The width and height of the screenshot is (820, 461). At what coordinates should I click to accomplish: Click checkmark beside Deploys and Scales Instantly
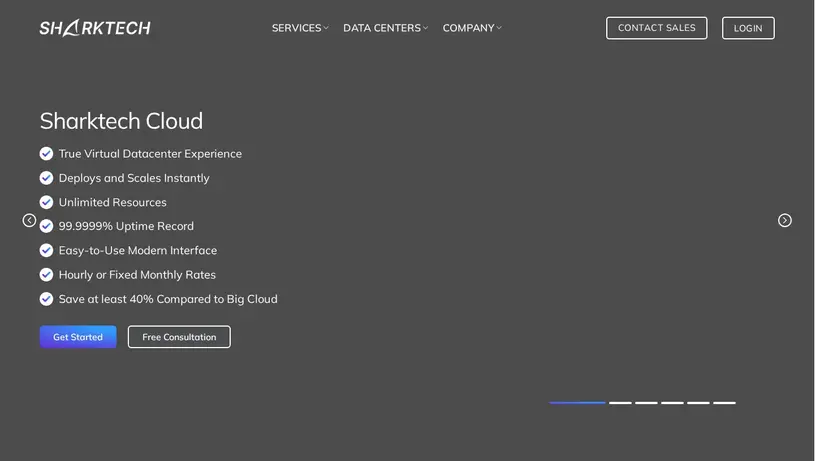pyautogui.click(x=46, y=178)
